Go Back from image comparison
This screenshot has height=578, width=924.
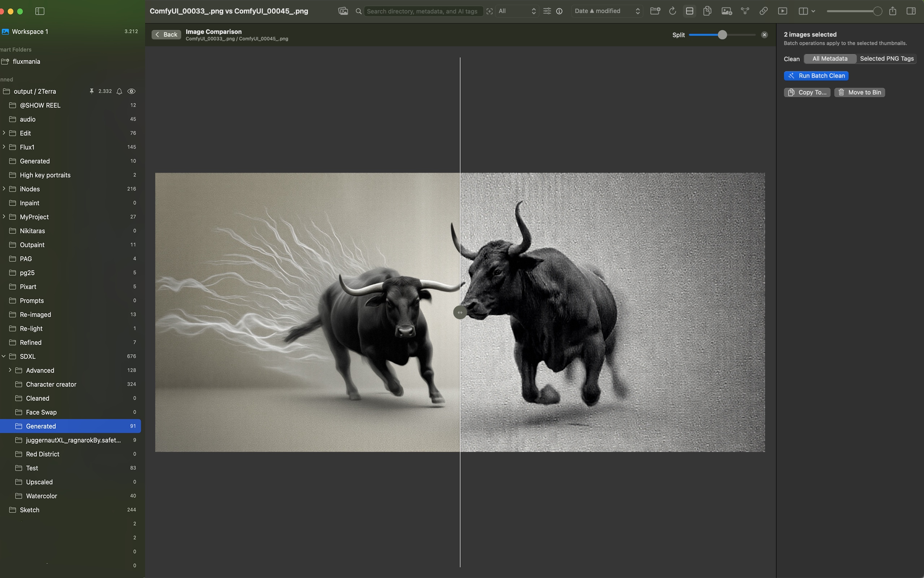pos(166,35)
